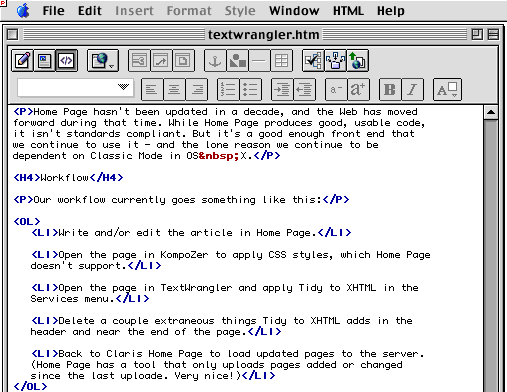Click the 'Write and/or edit the article' list line
Screen dimensions: 507x392
click(191, 232)
